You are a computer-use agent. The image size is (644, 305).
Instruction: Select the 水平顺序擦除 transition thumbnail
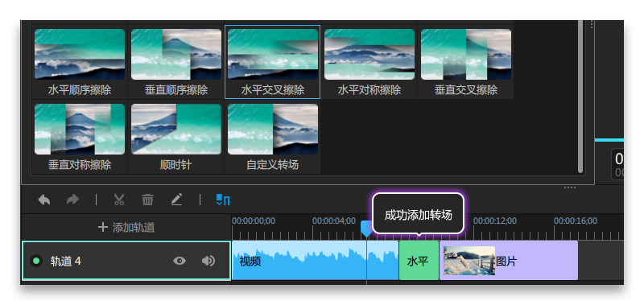coord(80,54)
